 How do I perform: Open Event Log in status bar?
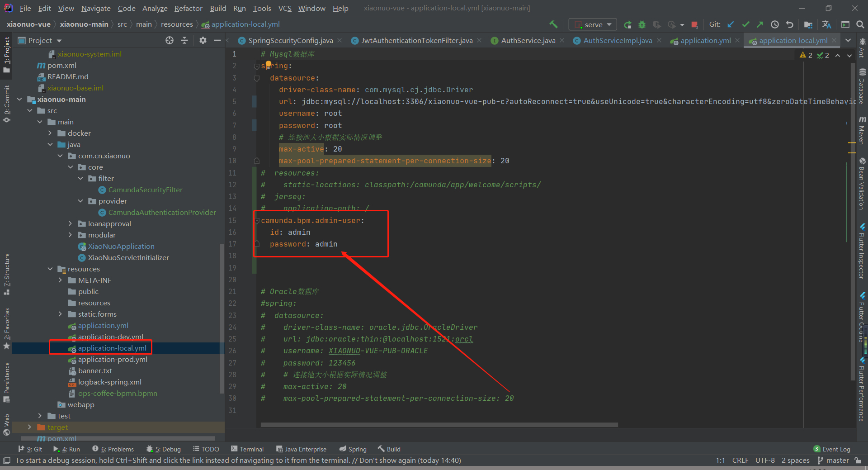point(836,449)
